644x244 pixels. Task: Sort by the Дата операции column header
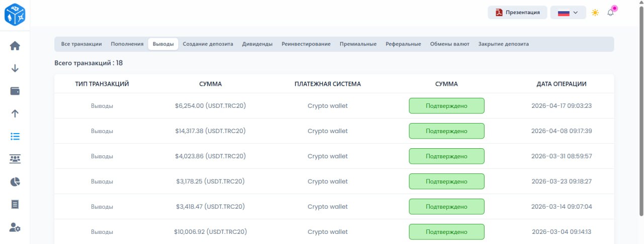561,84
